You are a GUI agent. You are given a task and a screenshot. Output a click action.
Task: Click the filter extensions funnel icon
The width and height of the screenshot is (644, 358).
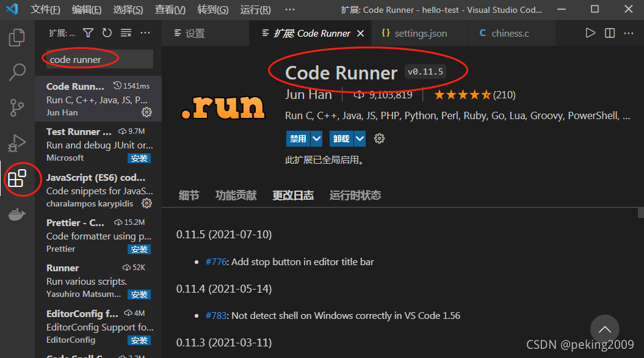point(88,33)
